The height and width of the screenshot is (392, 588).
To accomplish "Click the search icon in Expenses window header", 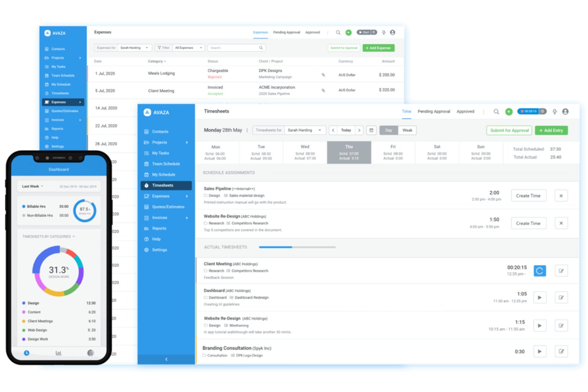I will [338, 33].
